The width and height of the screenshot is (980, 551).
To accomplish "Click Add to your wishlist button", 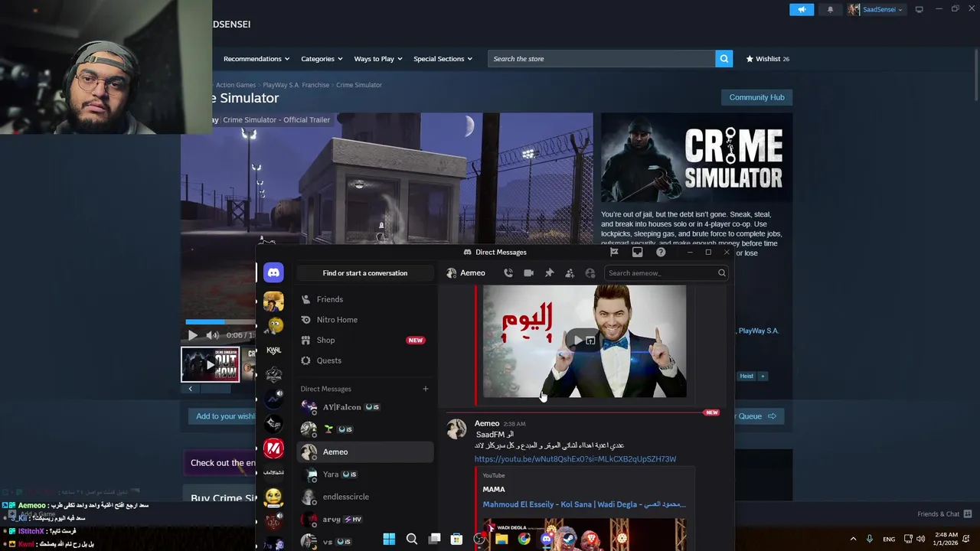I will coord(222,416).
